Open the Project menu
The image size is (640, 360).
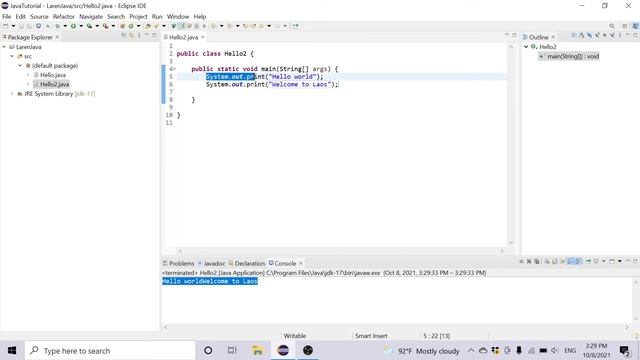click(138, 16)
